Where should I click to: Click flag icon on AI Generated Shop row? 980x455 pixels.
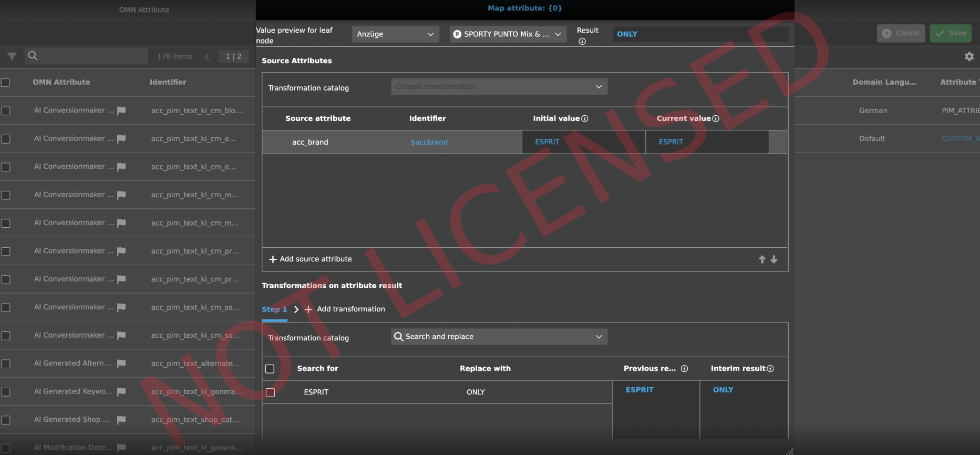point(121,420)
